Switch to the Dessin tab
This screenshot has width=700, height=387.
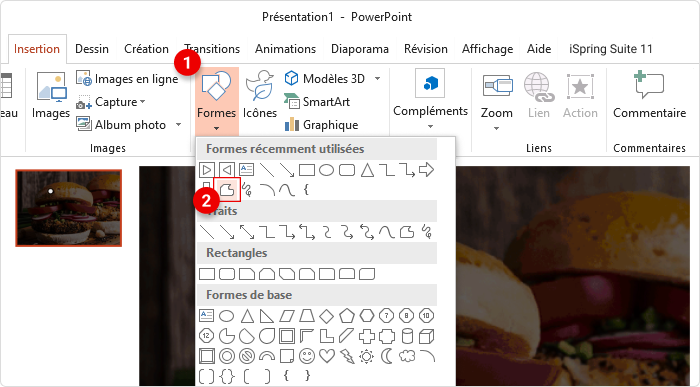click(92, 49)
